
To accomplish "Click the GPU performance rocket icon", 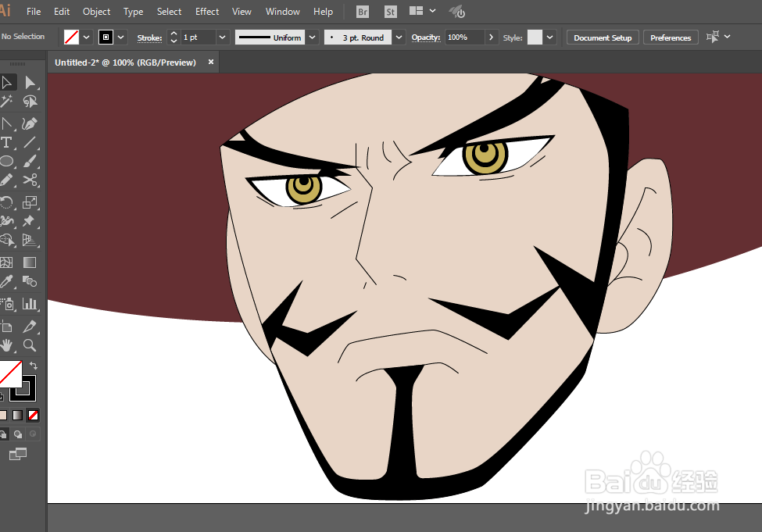I will [x=457, y=12].
